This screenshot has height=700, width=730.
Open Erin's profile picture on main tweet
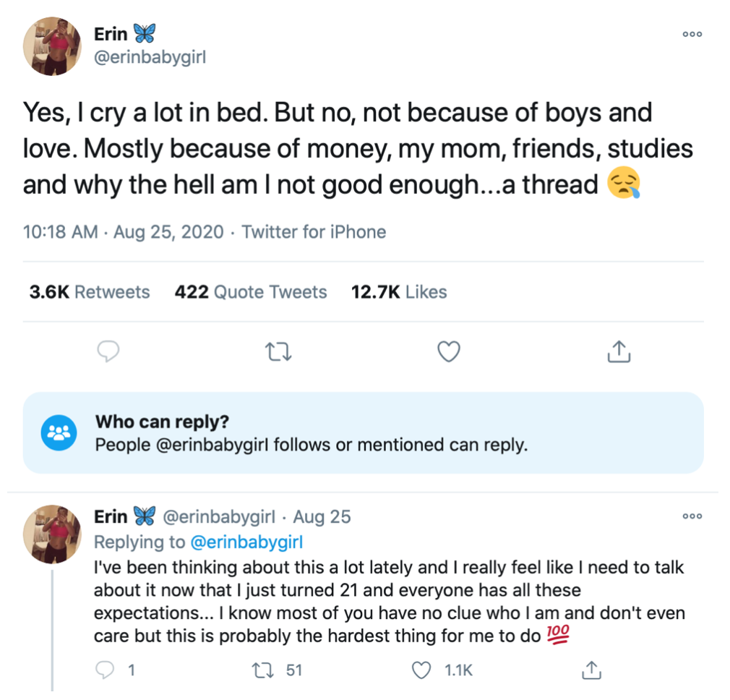point(52,46)
